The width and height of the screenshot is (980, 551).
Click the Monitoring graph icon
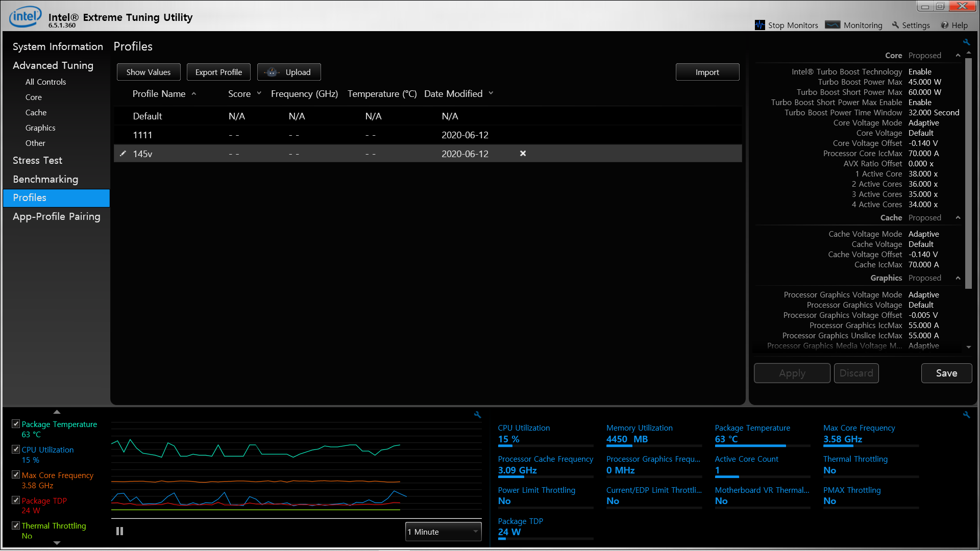832,25
